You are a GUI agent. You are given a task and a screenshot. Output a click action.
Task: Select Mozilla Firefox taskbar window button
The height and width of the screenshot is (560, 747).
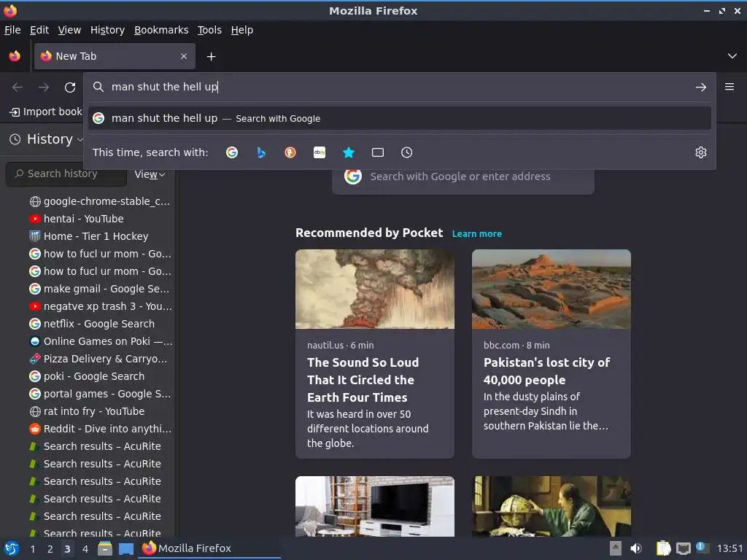(209, 548)
